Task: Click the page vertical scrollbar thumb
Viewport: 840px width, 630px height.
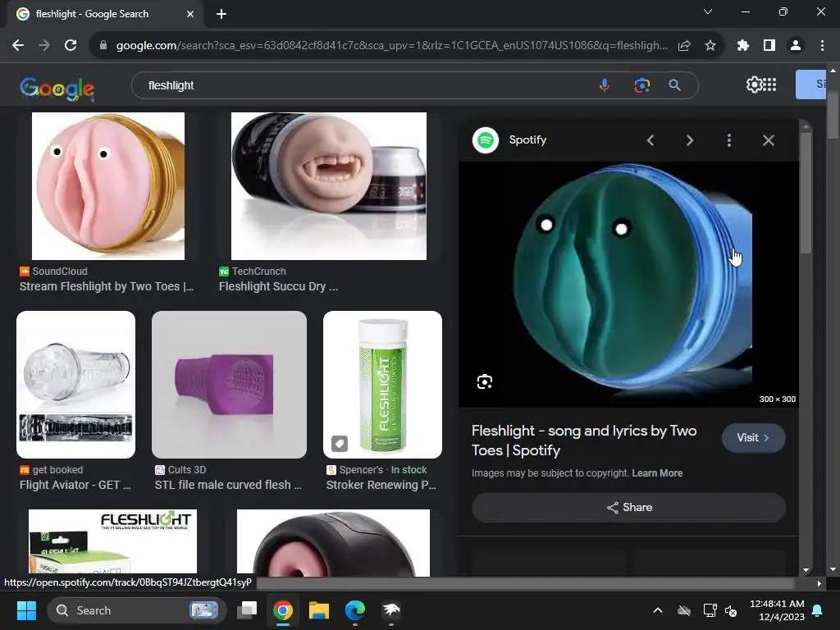Action: 833,115
